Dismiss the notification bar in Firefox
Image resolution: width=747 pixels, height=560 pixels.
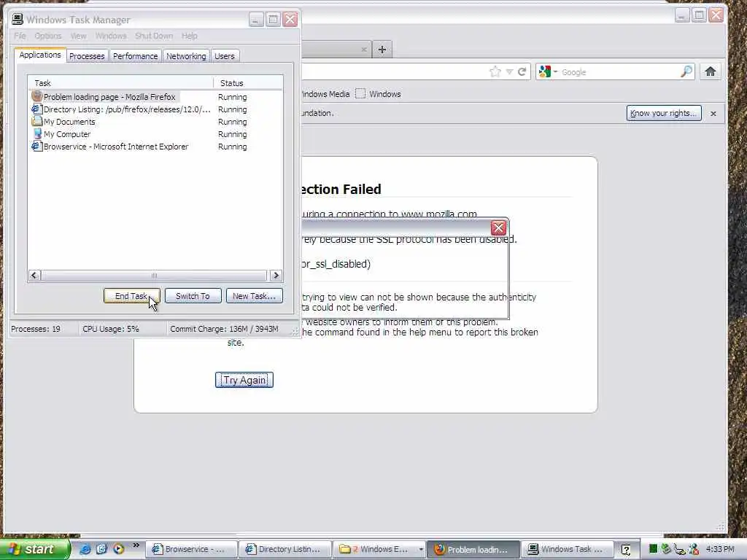pyautogui.click(x=713, y=113)
